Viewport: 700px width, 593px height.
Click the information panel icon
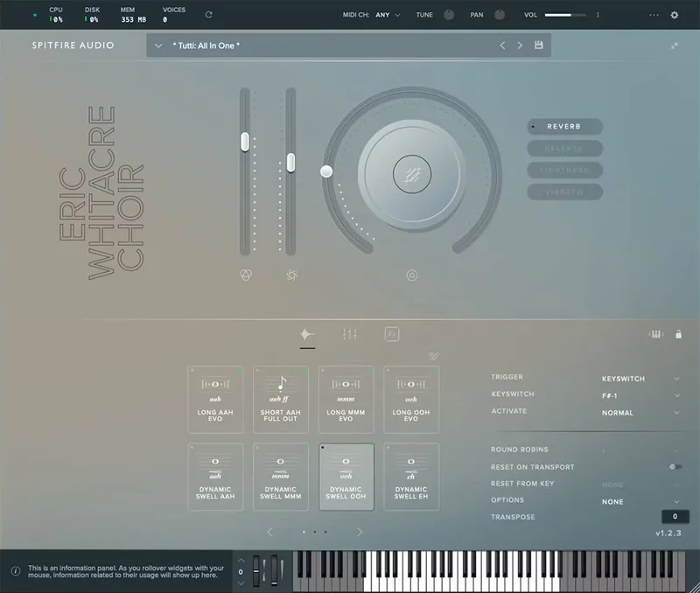click(x=16, y=571)
